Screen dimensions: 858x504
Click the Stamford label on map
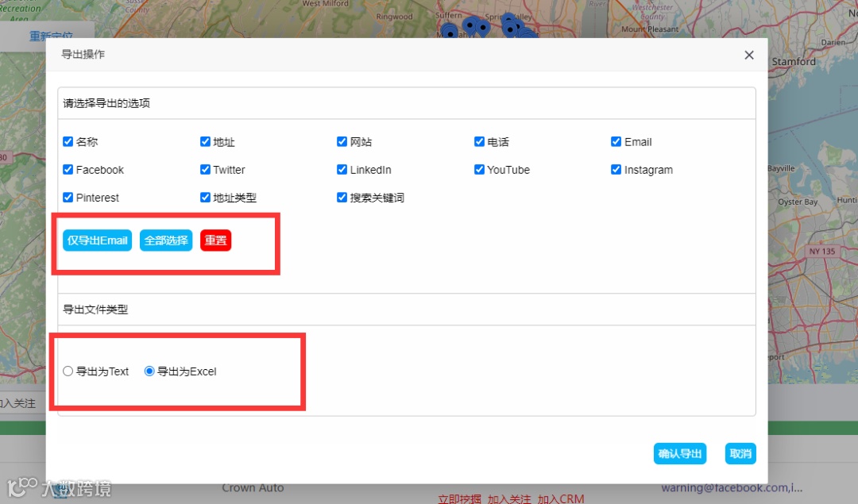tap(794, 62)
